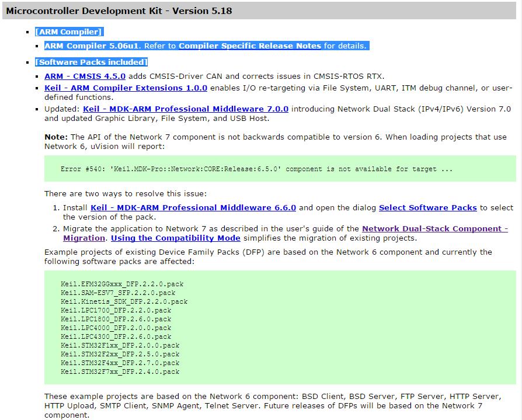
Task: Open Keil MDK-ARM Professional Middleware 7.0.0 link
Action: click(186, 109)
